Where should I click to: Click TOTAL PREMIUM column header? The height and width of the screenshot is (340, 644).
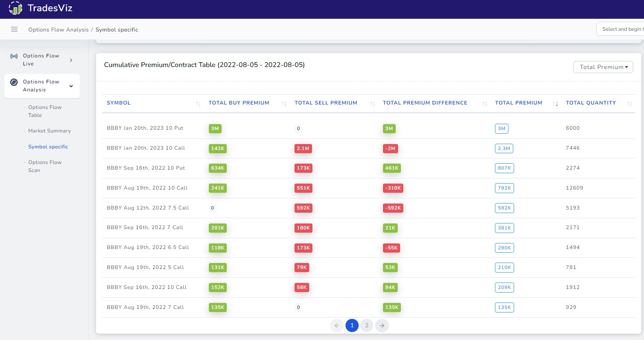(519, 103)
